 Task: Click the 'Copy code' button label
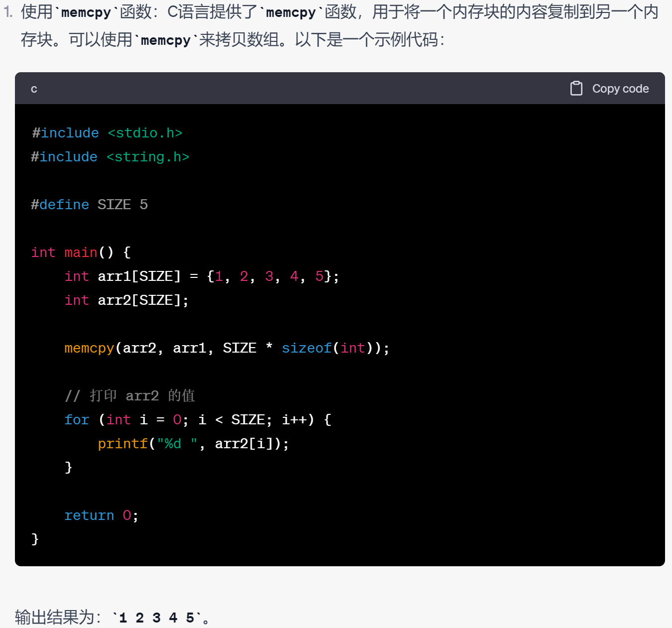[x=620, y=89]
